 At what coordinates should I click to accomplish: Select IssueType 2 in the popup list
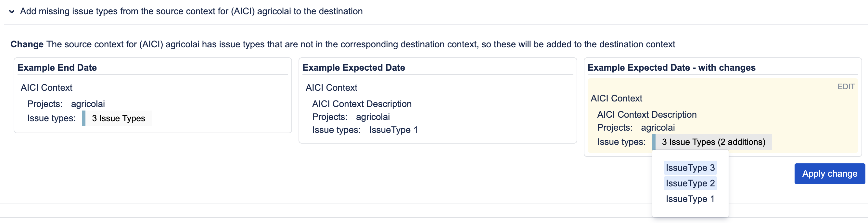coord(690,183)
